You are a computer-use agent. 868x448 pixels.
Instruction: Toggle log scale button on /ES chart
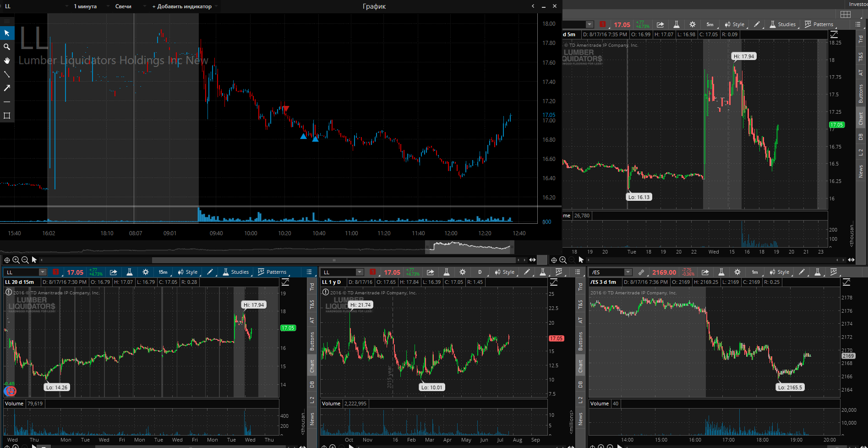(846, 282)
